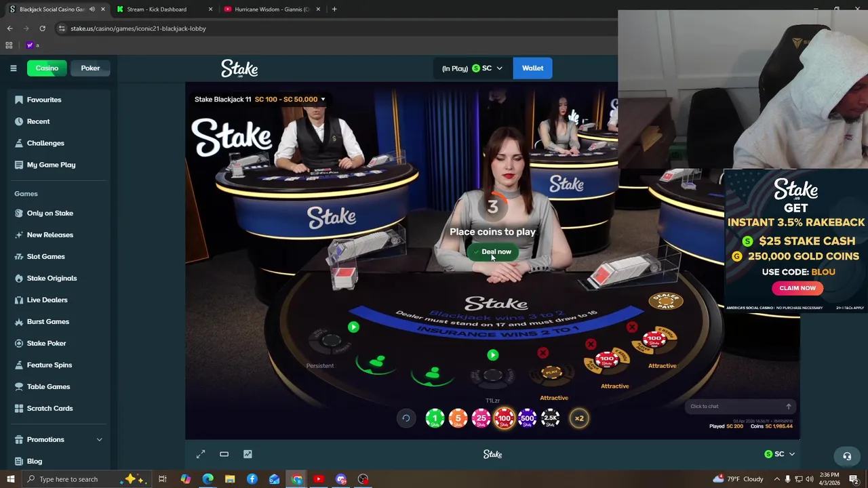The width and height of the screenshot is (868, 488).
Task: Open Microsoft Edge from taskbar
Action: tap(208, 479)
